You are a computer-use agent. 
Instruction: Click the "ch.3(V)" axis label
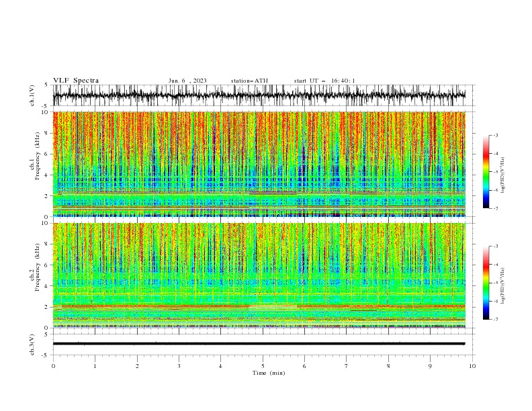pyautogui.click(x=32, y=345)
